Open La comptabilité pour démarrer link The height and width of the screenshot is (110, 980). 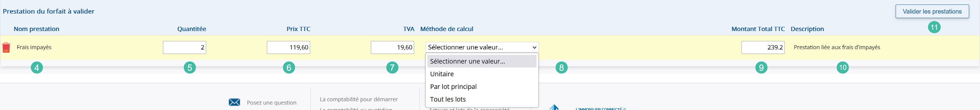[359, 99]
